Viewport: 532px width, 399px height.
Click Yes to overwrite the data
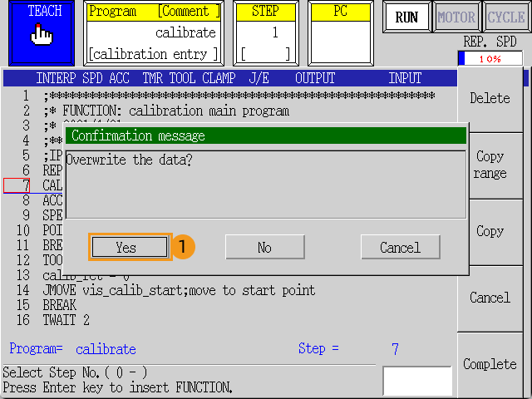126,247
